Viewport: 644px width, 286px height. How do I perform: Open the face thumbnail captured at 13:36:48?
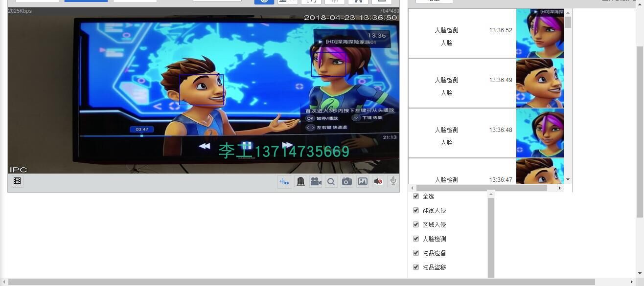click(540, 133)
